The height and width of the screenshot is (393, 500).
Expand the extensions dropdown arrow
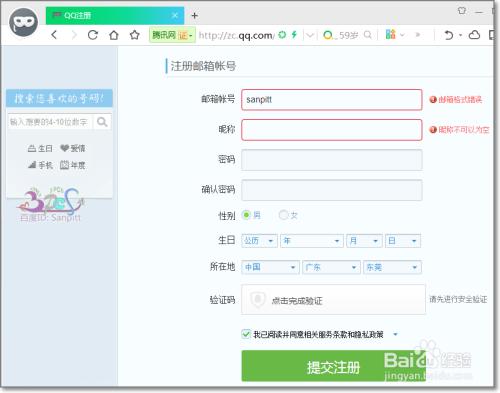(402, 35)
